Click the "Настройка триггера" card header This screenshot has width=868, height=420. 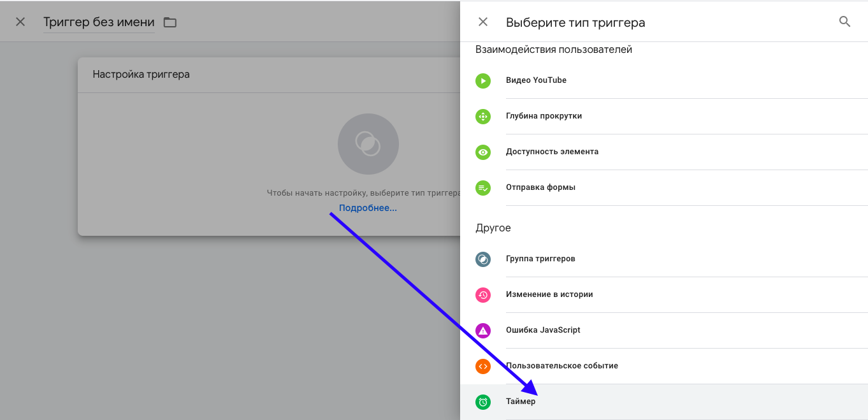click(269, 75)
